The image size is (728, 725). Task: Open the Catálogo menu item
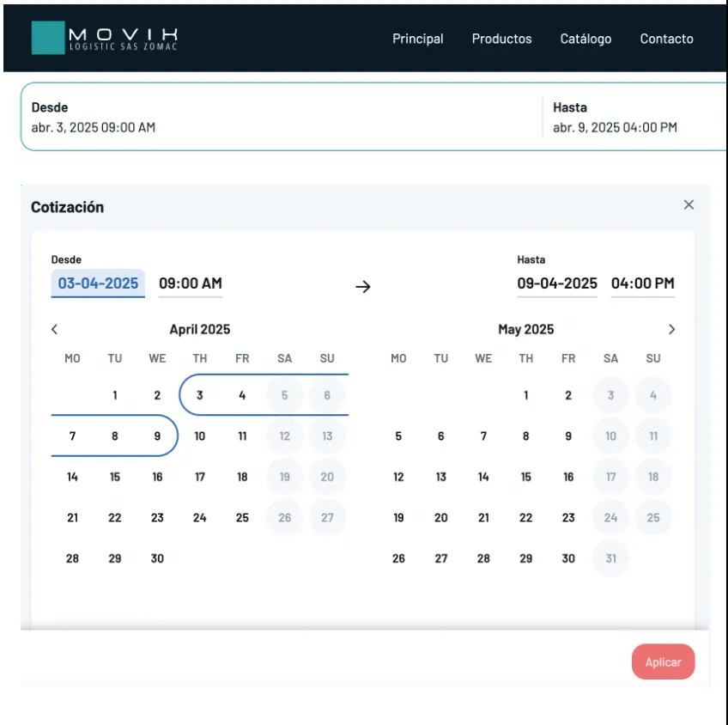585,39
